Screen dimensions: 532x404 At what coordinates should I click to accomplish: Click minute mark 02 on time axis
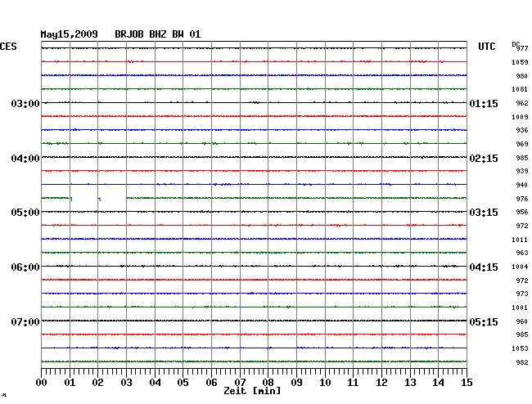click(97, 382)
